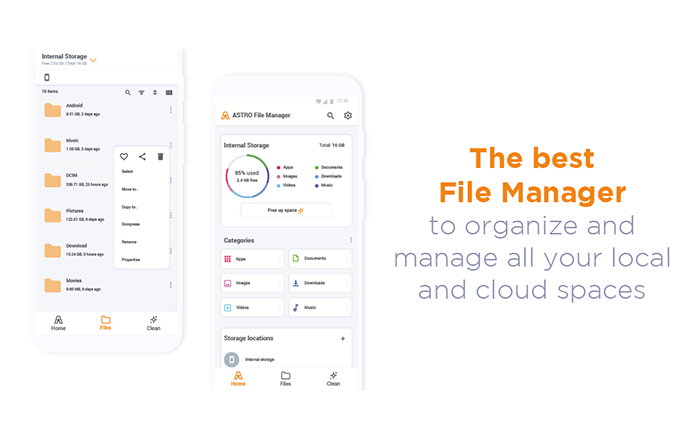The image size is (700, 440).
Task: Click 'Total: 16 GB' text in storage card
Action: [x=332, y=145]
